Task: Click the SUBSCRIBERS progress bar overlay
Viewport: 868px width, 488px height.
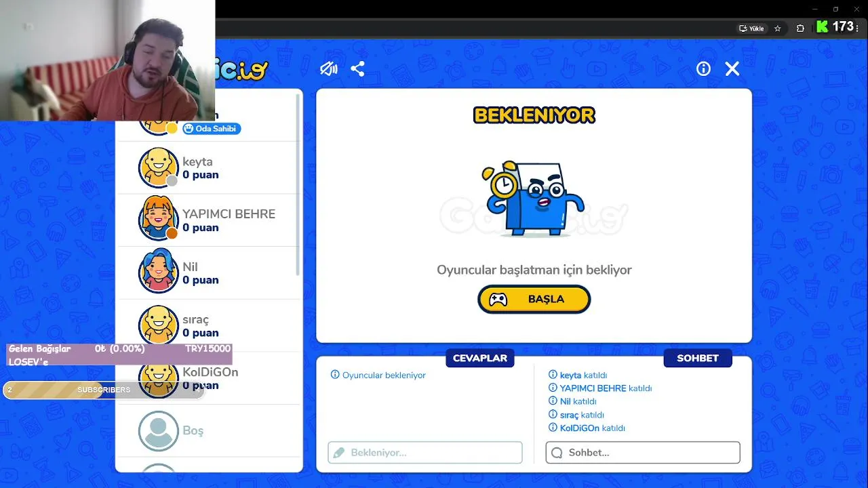Action: 104,390
